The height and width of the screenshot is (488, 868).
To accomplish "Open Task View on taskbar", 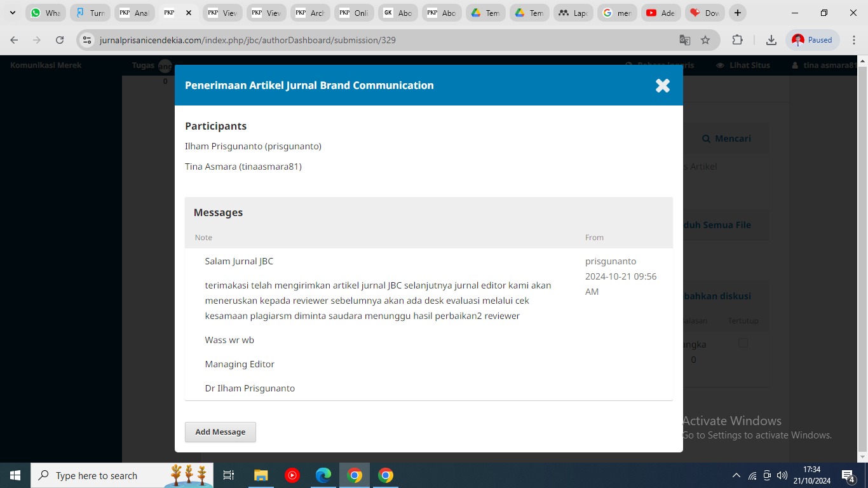I will pyautogui.click(x=229, y=475).
